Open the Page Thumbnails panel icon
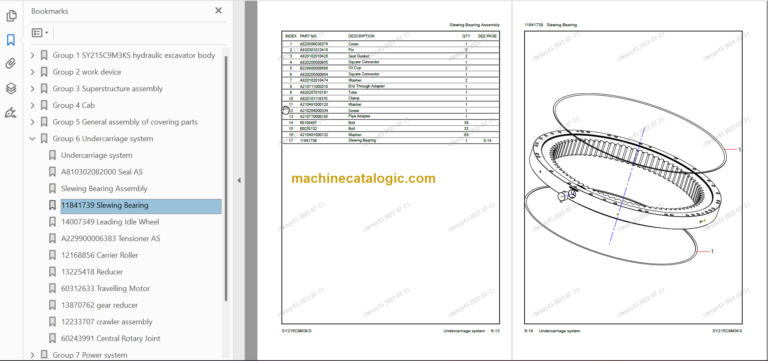Viewport: 768px width, 361px height. [x=11, y=16]
